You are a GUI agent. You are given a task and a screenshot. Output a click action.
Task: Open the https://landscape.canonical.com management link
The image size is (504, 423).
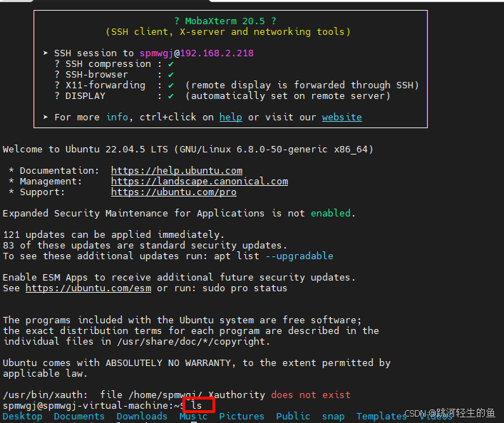tap(200, 181)
